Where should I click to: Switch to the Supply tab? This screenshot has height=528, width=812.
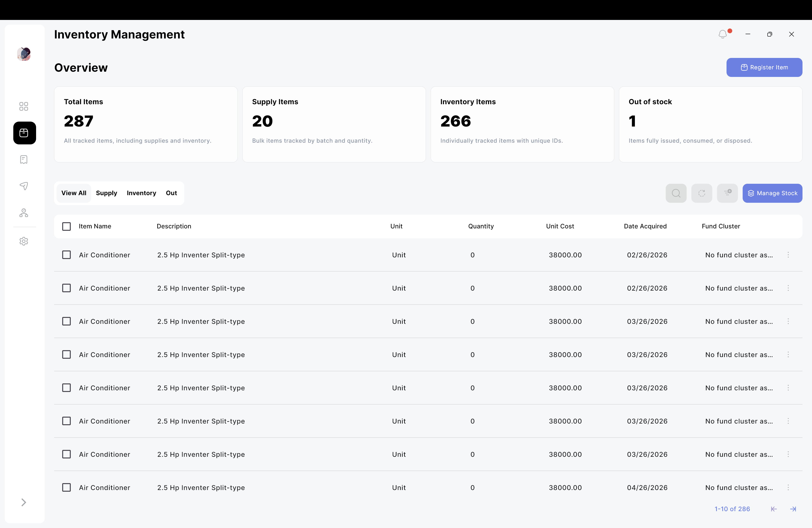tap(106, 193)
